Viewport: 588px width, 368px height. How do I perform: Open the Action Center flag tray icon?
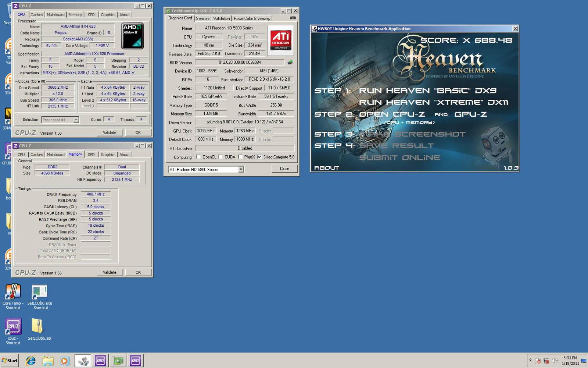click(538, 361)
